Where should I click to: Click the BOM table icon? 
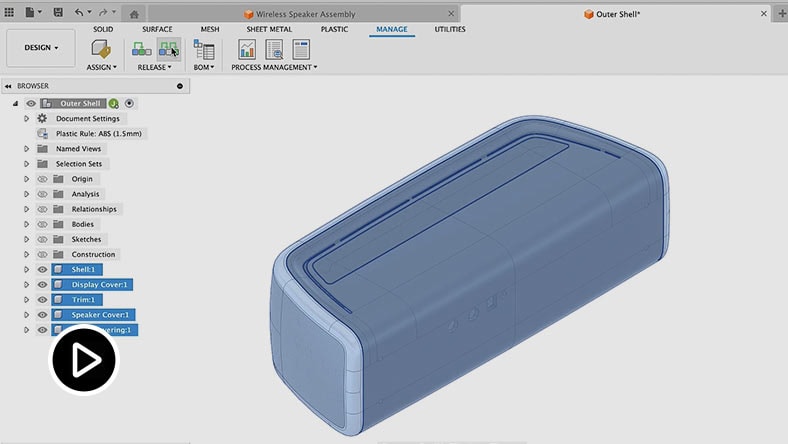point(204,49)
